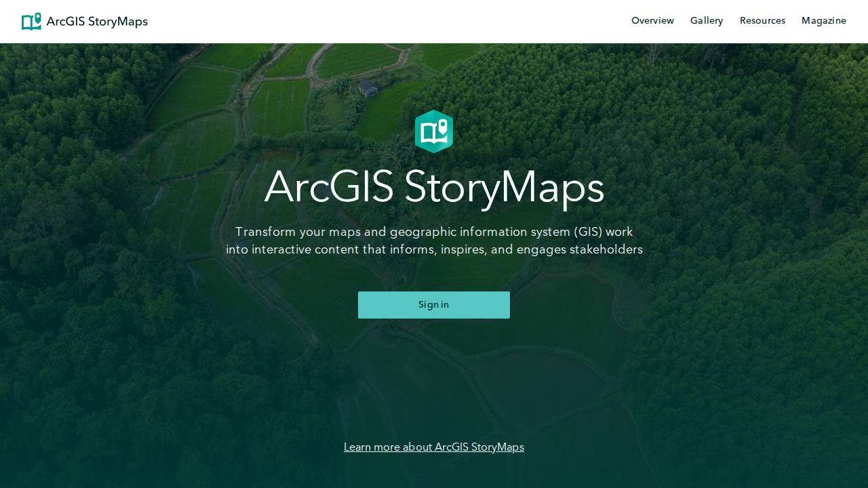Follow the Learn more about ArcGIS StoryMaps link

tap(434, 447)
